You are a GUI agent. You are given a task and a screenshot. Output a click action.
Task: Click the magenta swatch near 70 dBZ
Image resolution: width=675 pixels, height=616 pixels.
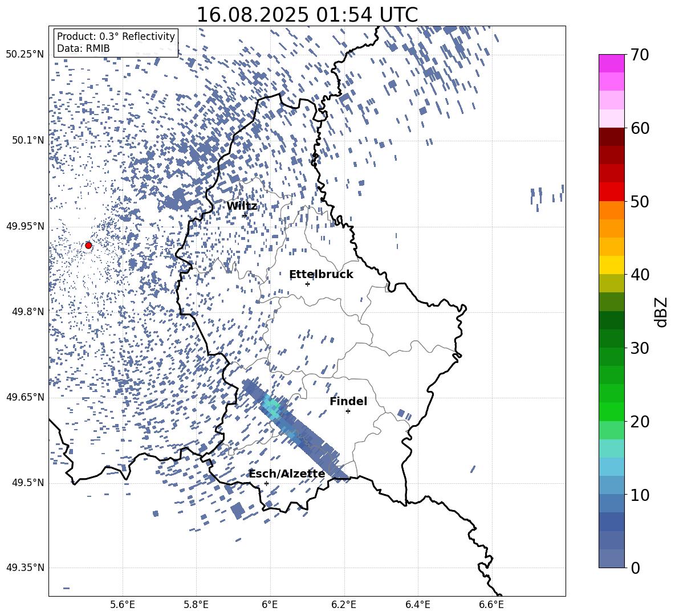(x=611, y=63)
